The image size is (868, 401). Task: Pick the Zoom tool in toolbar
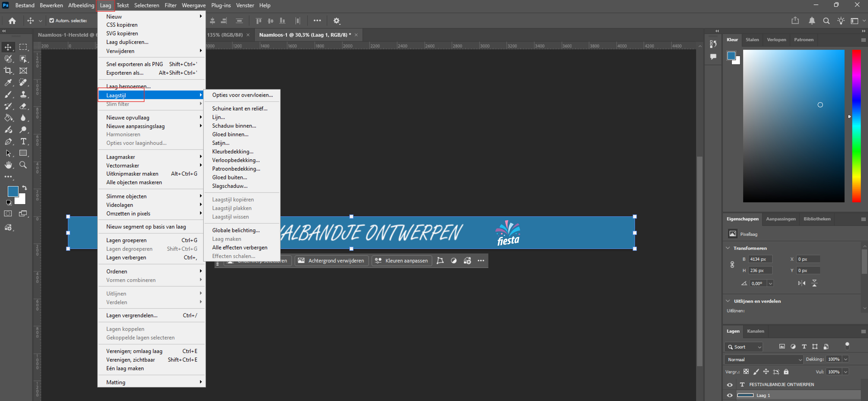coord(23,165)
